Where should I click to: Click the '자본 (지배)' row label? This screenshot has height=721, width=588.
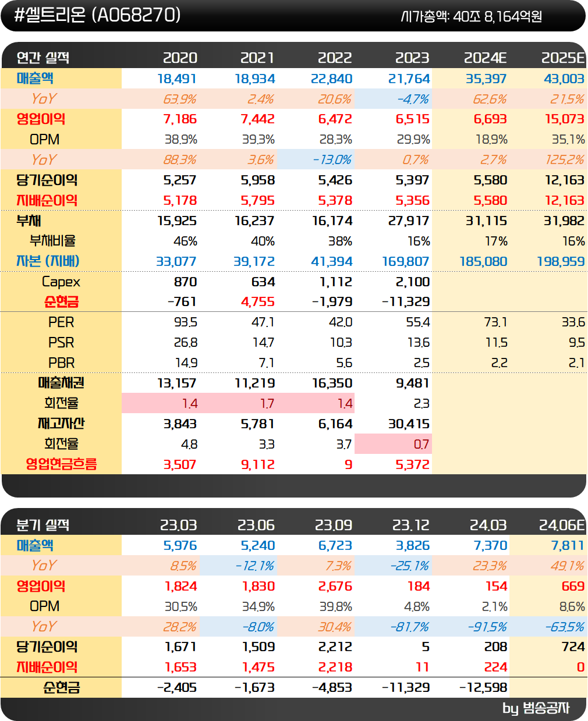[x=48, y=261]
